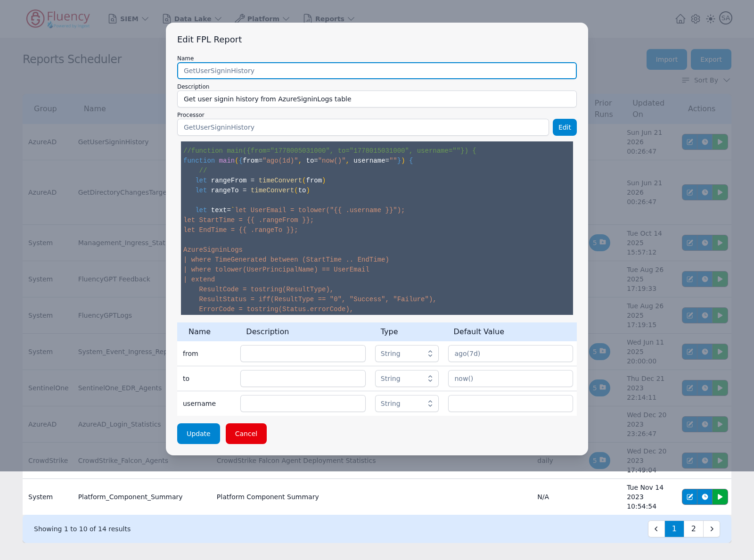Open Type dropdown for 'from' parameter

point(407,354)
